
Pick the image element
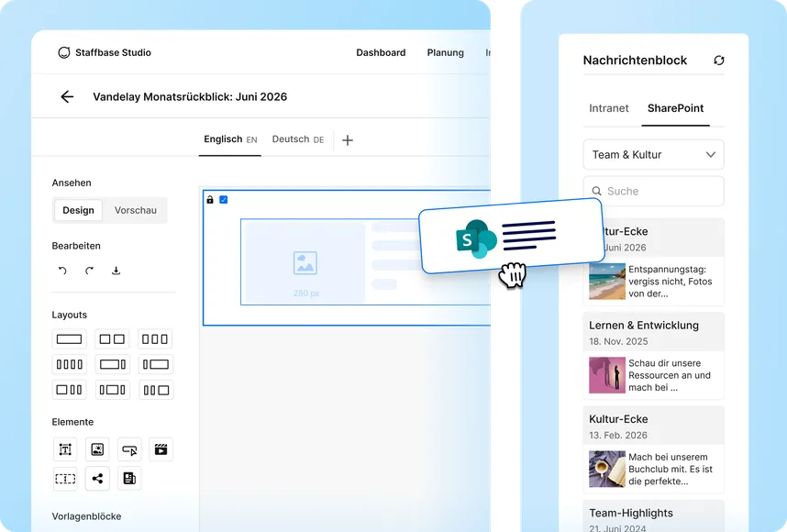tap(97, 449)
